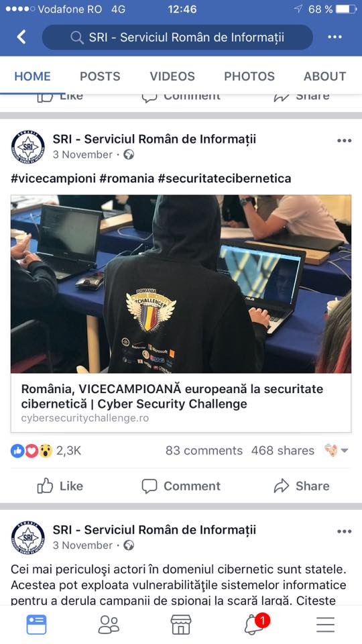Switch to the VIDEOS tab

pos(172,76)
